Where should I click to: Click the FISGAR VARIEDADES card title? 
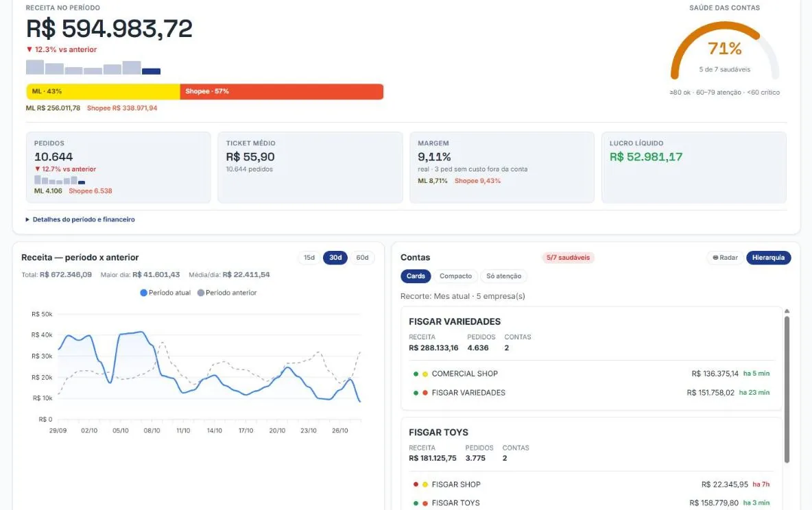coord(455,321)
